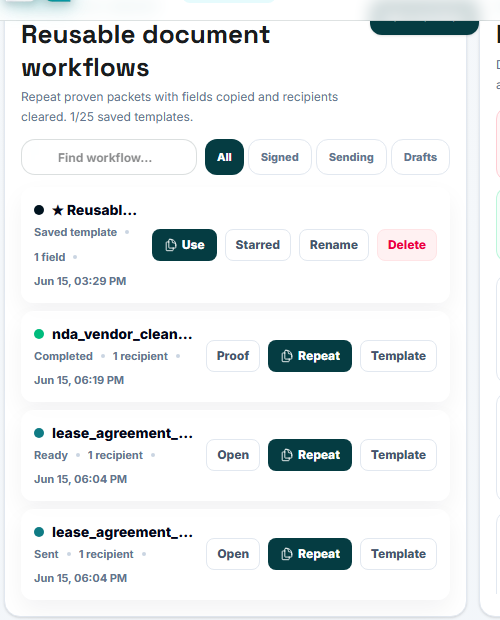500x620 pixels.
Task: Delete the saved template
Action: (x=407, y=245)
